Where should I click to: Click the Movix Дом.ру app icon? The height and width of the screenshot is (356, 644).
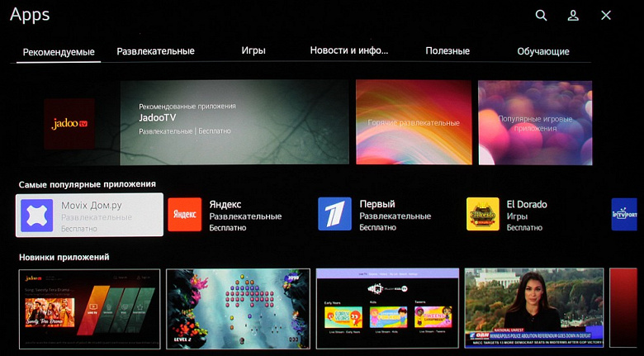(x=37, y=216)
